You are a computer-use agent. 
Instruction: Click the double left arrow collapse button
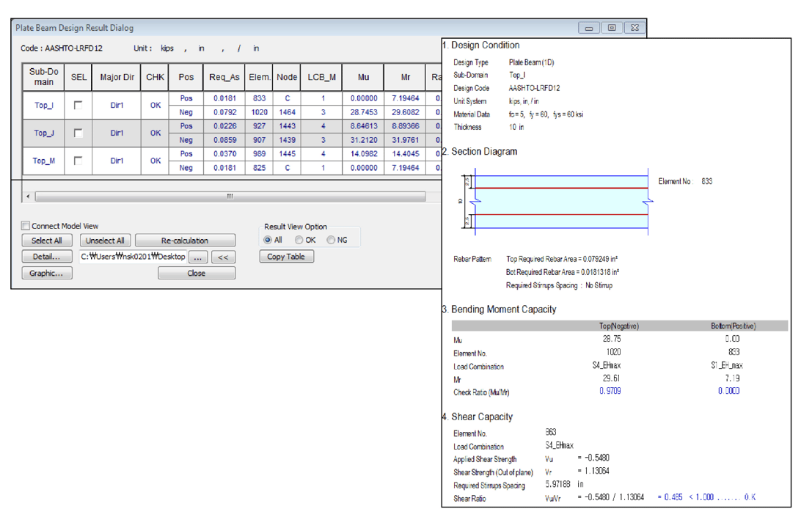224,257
